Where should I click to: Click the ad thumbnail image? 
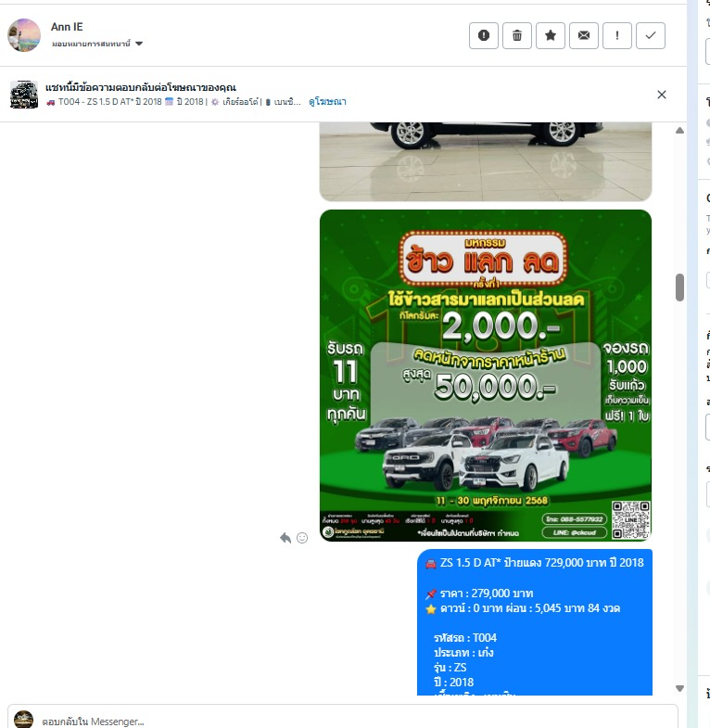24,95
